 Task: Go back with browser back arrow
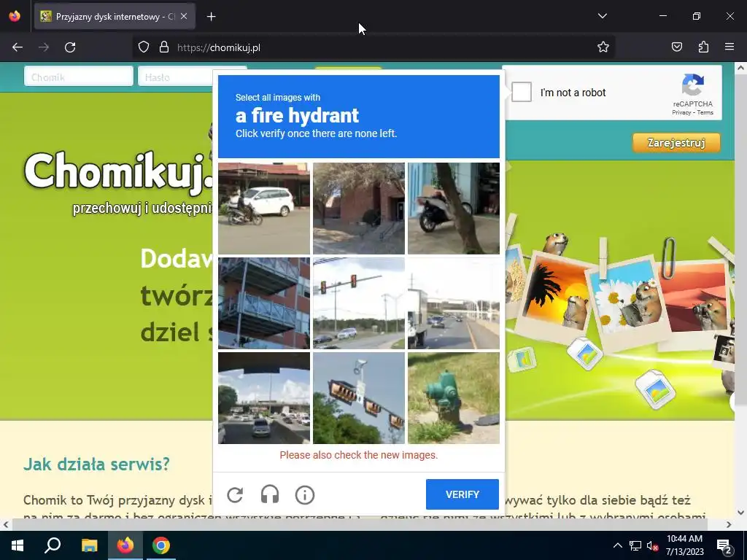pos(18,47)
